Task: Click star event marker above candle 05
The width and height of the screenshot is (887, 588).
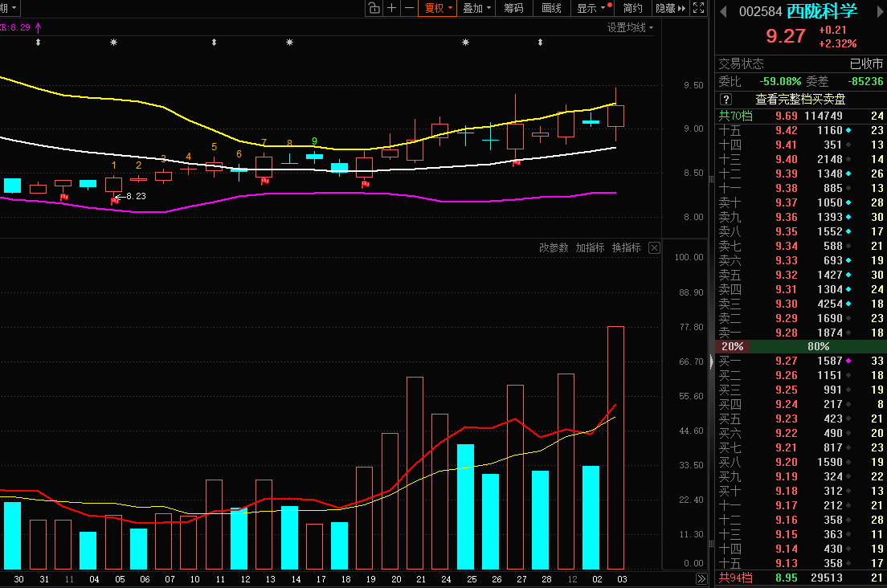Action: [114, 43]
